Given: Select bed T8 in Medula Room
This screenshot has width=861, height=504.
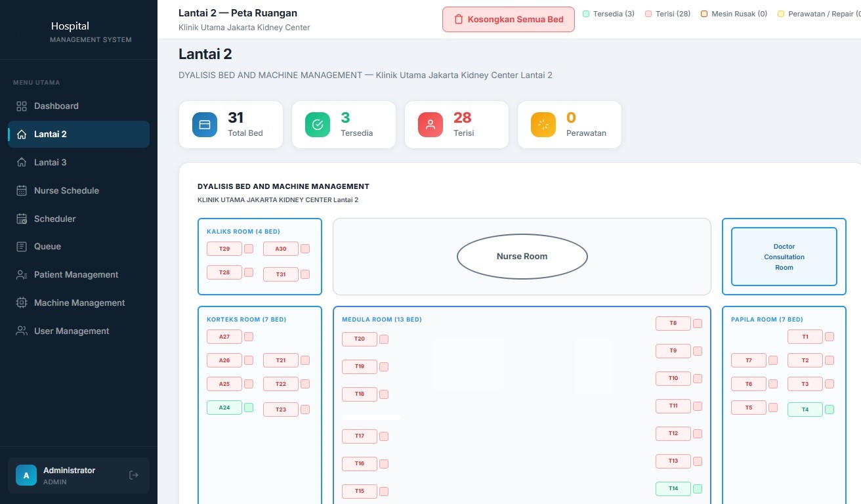Looking at the screenshot, I should tap(673, 324).
